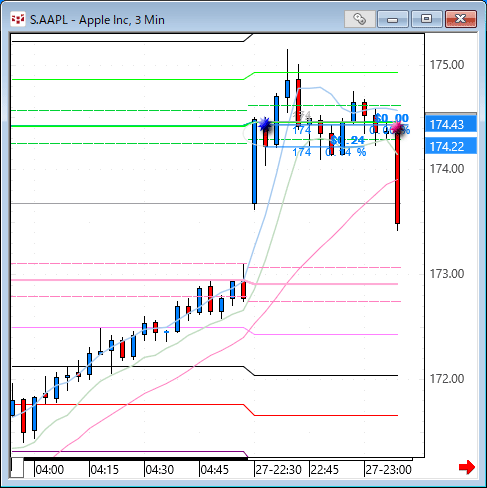Click the 22:45 time axis label
This screenshot has width=487, height=488.
[325, 470]
